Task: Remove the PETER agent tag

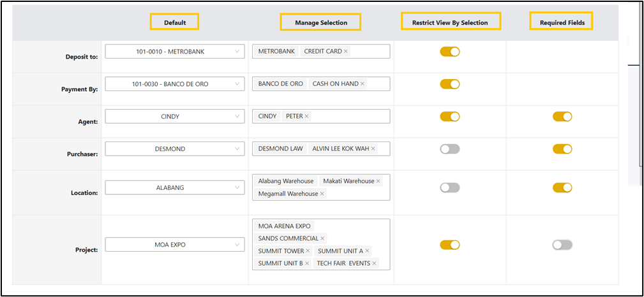Action: tap(307, 116)
